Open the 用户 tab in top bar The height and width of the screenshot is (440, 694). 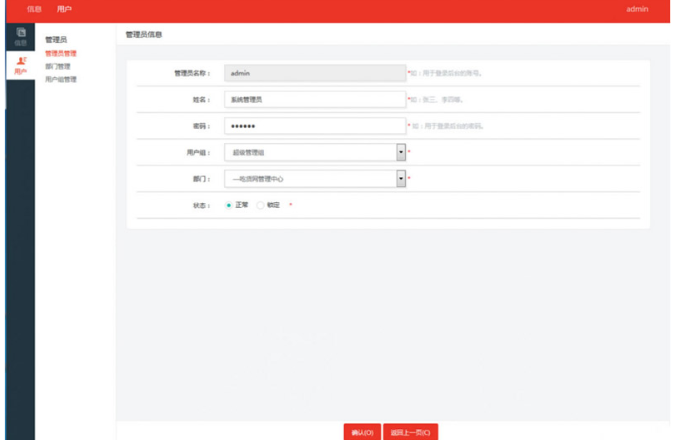click(64, 9)
